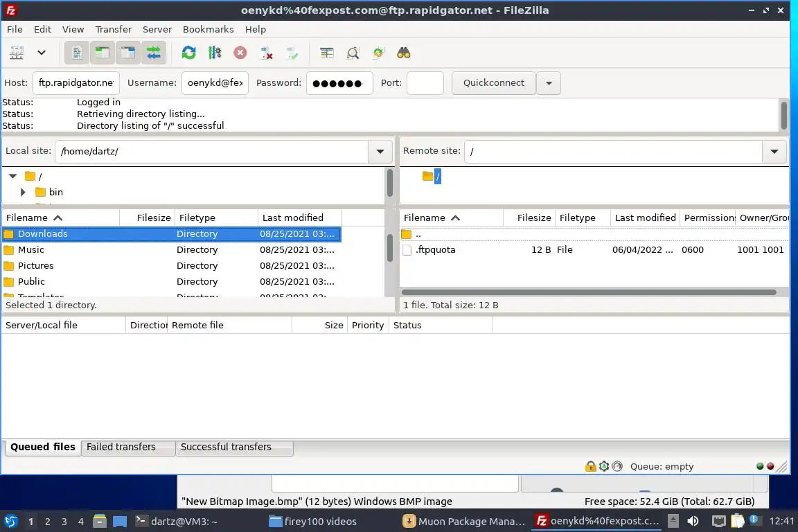The height and width of the screenshot is (532, 798).
Task: Click the remote file list horizontal scrollbar
Action: pyautogui.click(x=589, y=292)
